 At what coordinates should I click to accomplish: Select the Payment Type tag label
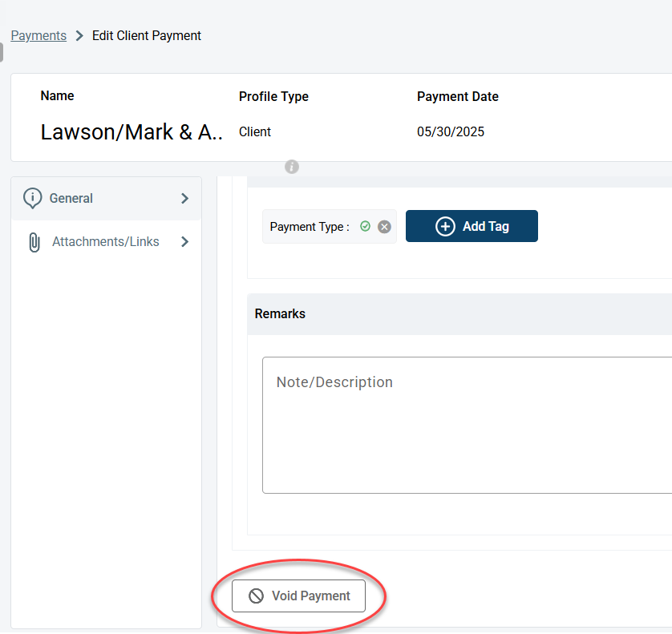(310, 227)
